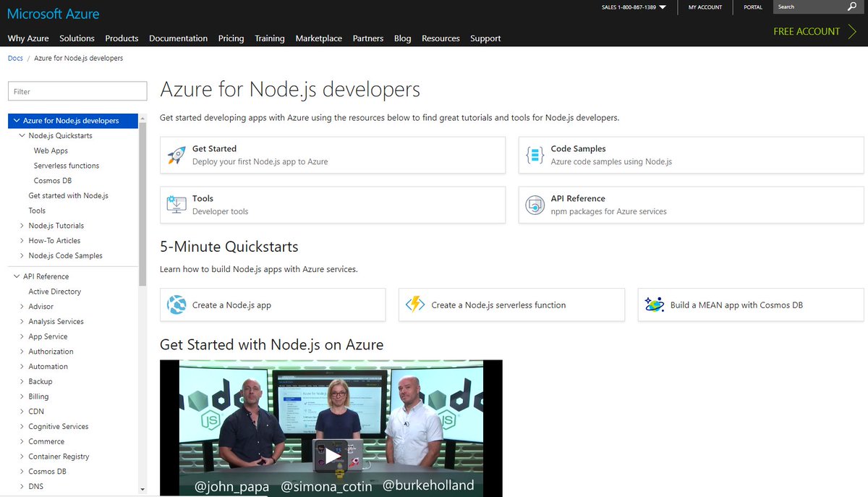
Task: Click the Microsoft Azure logo
Action: tap(54, 14)
